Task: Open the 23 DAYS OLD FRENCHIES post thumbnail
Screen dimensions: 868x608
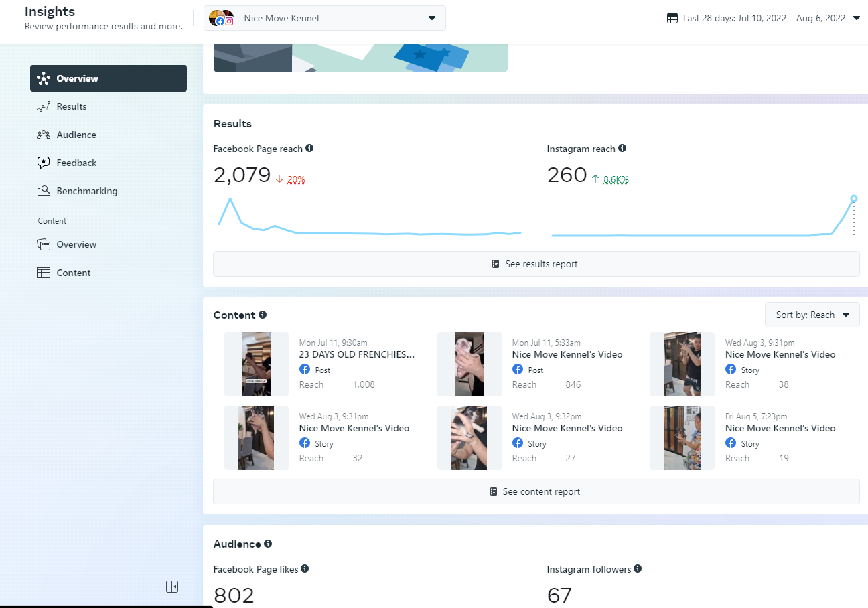Action: click(257, 364)
